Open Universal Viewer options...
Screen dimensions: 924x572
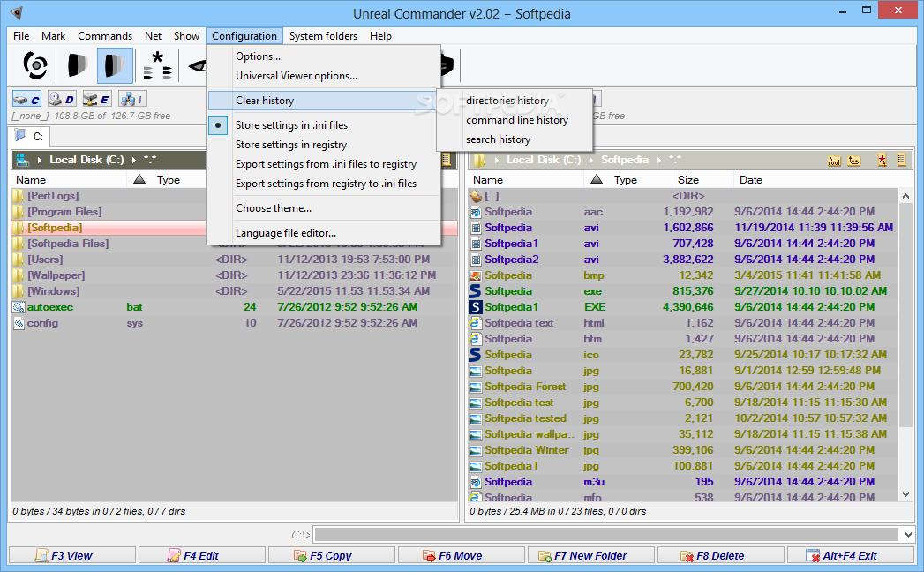[324, 76]
